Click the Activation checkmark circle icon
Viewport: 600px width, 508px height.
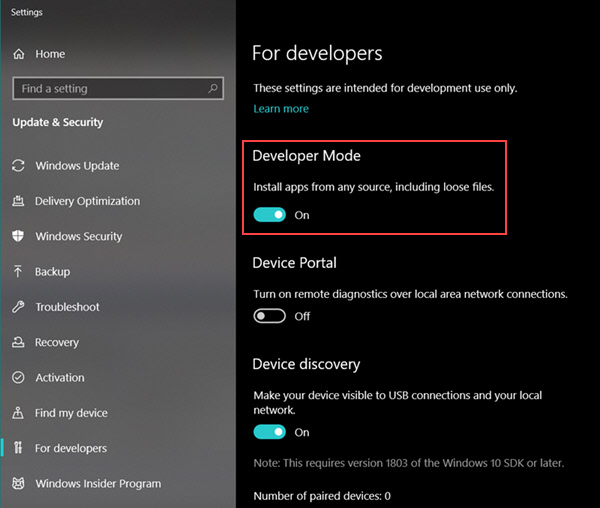(x=18, y=378)
